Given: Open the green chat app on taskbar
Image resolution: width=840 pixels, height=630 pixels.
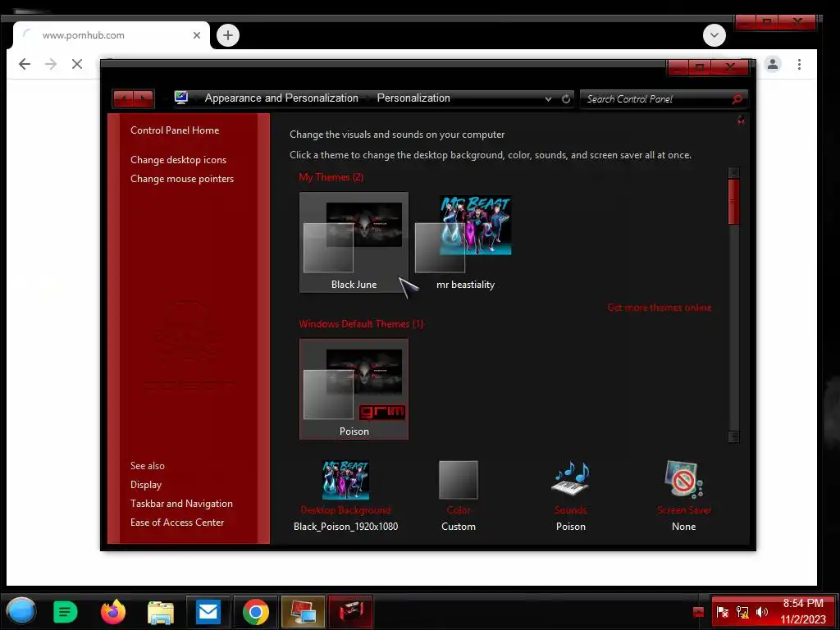Looking at the screenshot, I should (66, 612).
